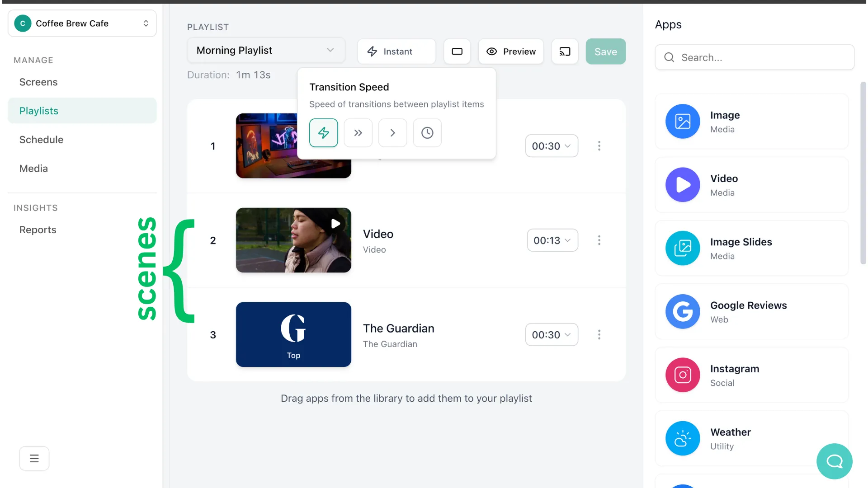Click The Guardian item title

coord(399,328)
